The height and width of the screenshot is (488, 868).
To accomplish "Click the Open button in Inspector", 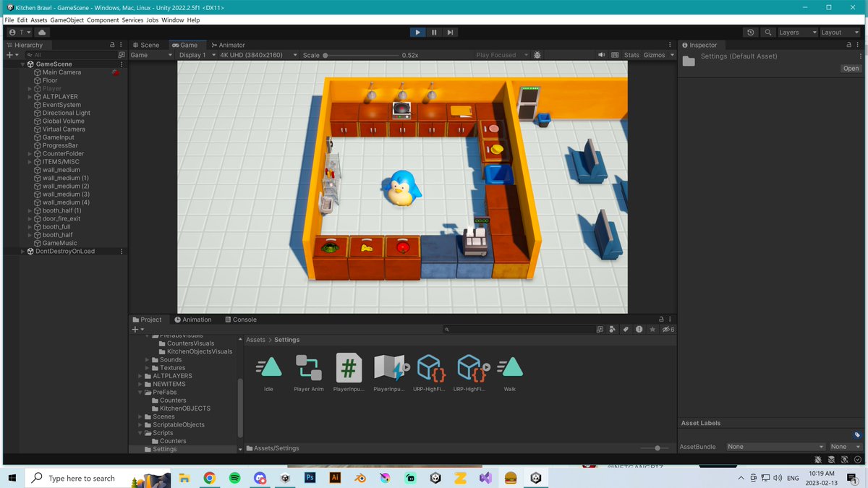I will tap(851, 69).
